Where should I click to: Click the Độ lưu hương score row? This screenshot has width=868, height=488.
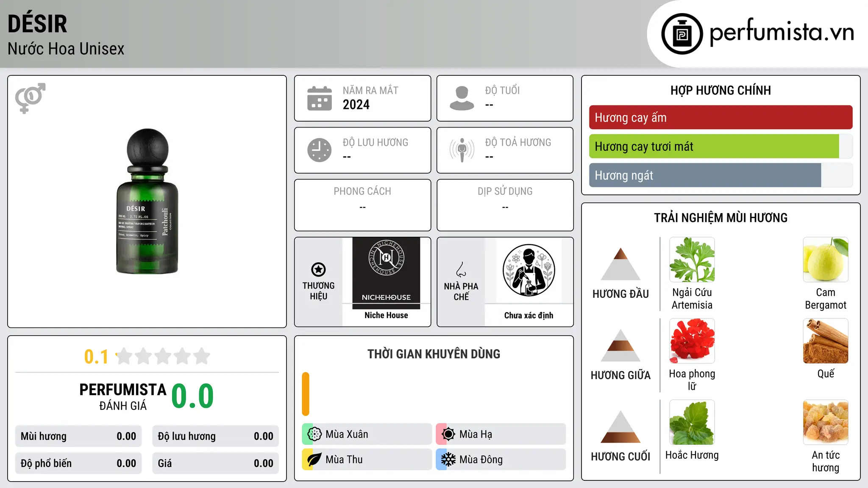click(x=215, y=436)
